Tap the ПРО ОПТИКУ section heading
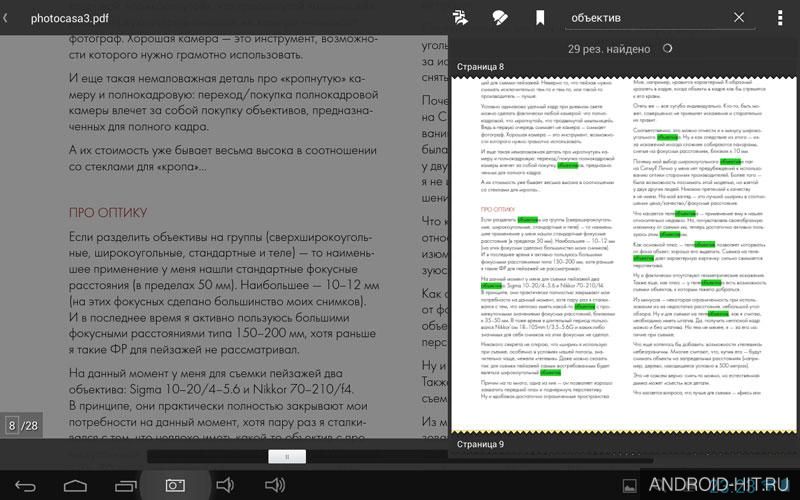Screen dimensions: 800x500 (108, 213)
